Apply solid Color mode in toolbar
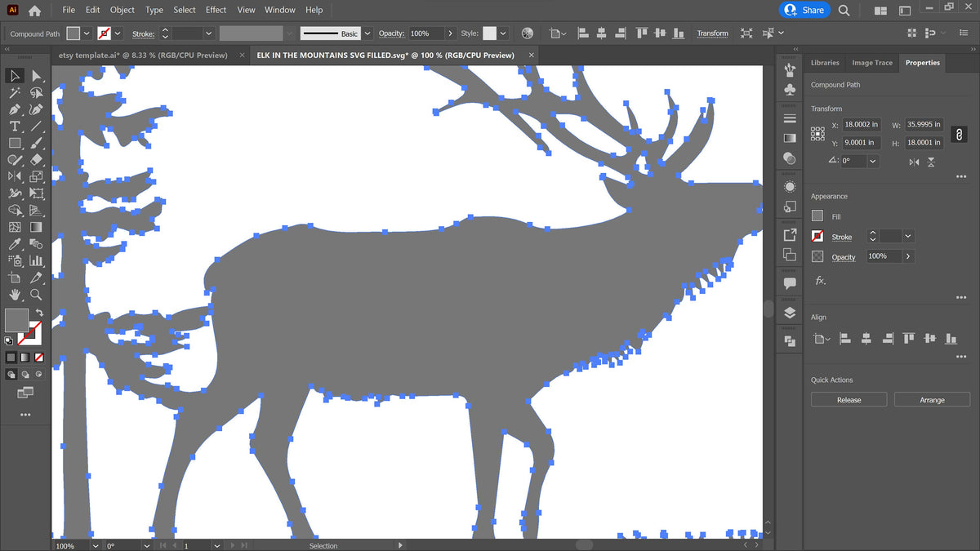 click(x=11, y=358)
